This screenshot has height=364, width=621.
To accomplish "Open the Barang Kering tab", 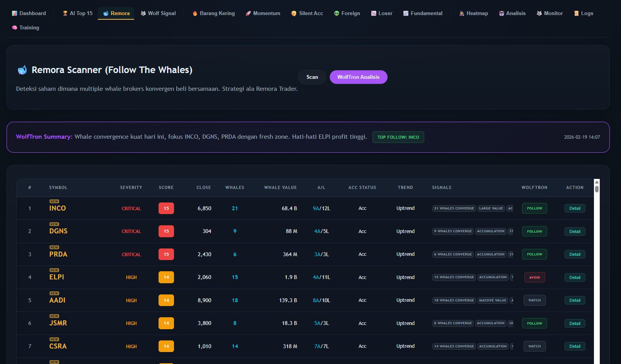I will [213, 13].
